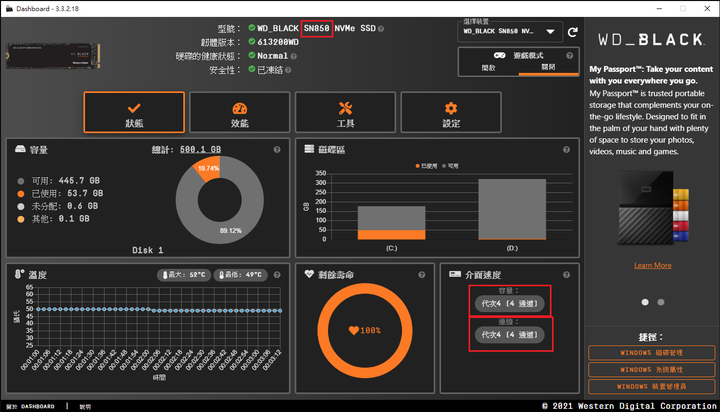
Task: Click the (D:) volume bar
Action: coord(512,209)
